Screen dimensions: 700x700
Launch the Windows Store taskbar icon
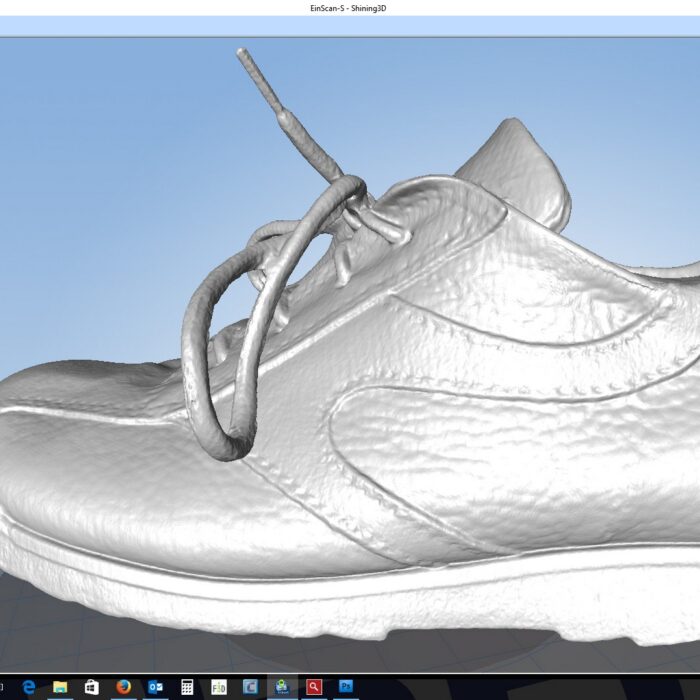[92, 687]
